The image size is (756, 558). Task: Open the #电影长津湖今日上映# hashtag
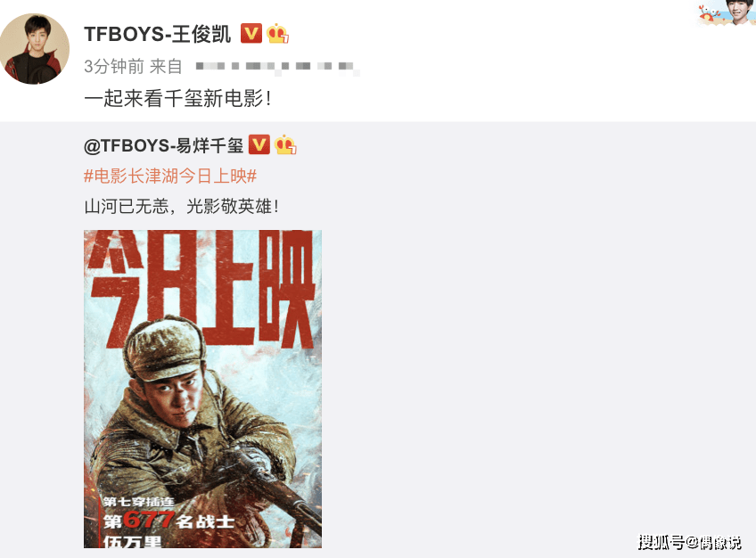click(170, 176)
